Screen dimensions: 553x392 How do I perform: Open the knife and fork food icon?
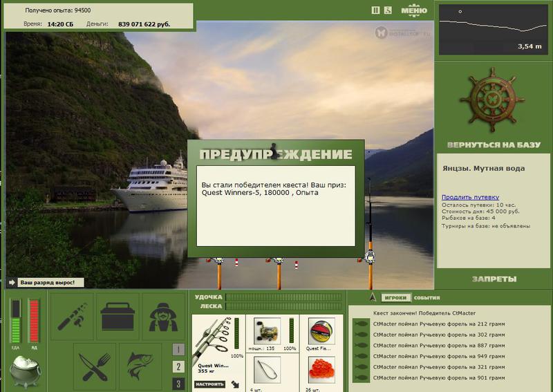[x=95, y=366]
